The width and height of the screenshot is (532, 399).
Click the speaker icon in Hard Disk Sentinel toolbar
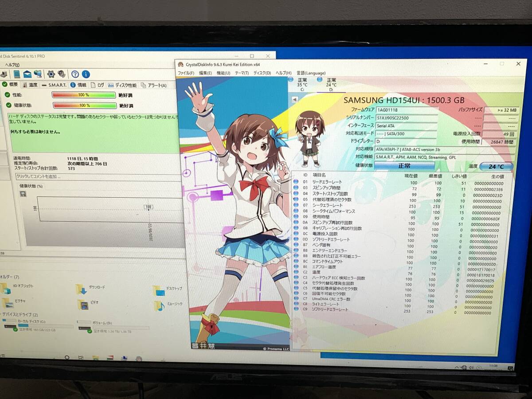(x=62, y=74)
